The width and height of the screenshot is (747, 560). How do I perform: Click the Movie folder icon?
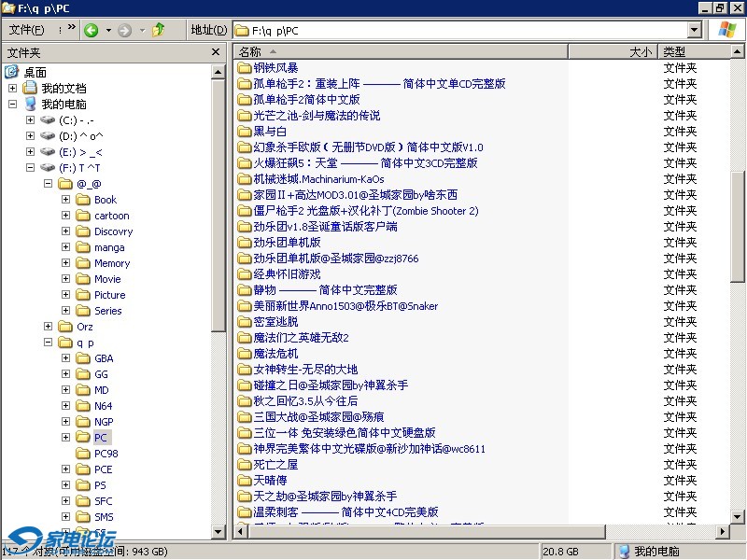click(83, 278)
